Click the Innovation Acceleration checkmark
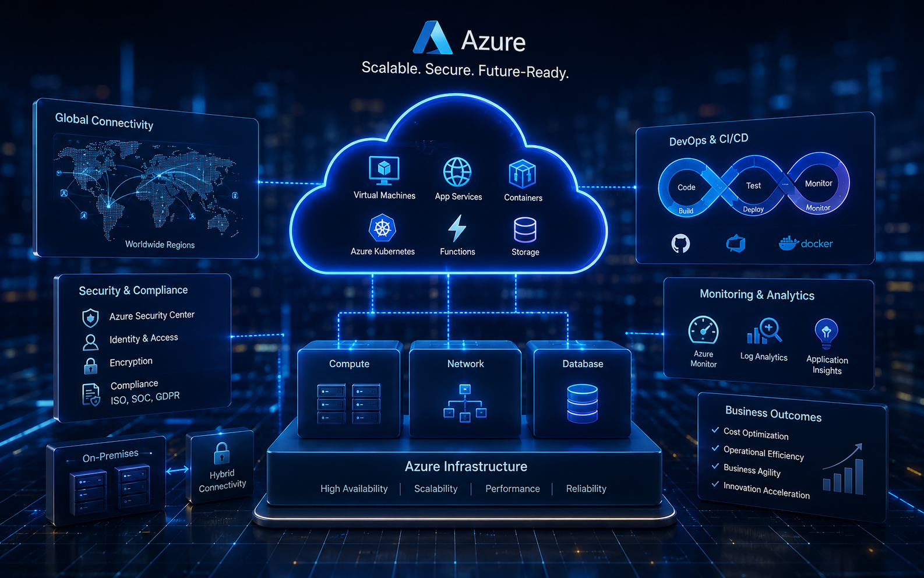Image resolution: width=924 pixels, height=578 pixels. 715,484
